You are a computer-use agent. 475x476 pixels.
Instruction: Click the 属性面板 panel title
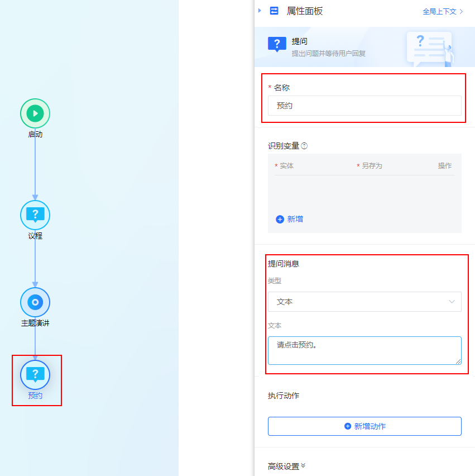305,11
